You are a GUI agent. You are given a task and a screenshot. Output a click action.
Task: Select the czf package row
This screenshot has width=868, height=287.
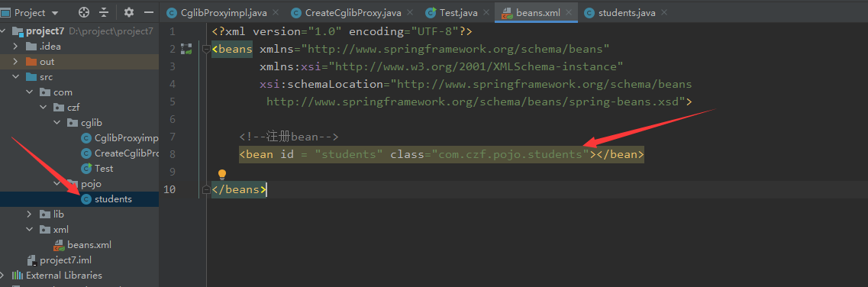point(79,108)
